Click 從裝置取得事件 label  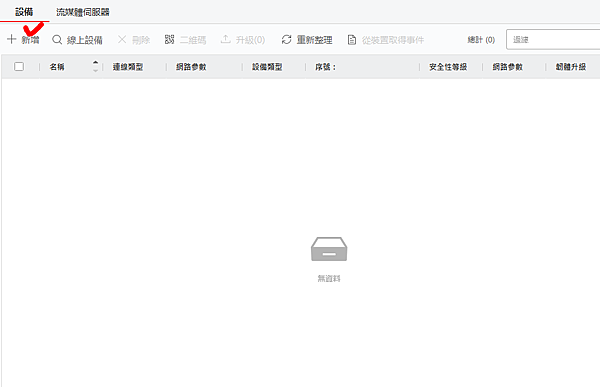point(393,40)
